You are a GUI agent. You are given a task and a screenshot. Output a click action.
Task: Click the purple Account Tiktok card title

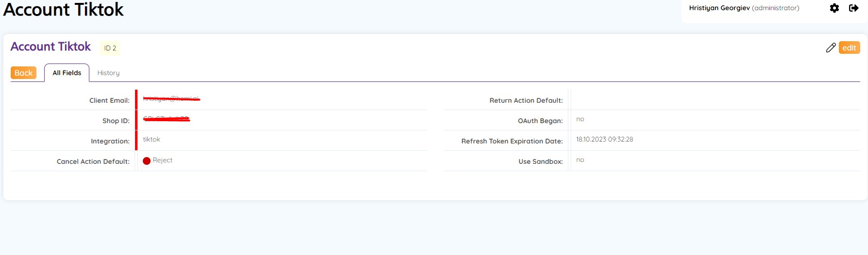point(51,47)
